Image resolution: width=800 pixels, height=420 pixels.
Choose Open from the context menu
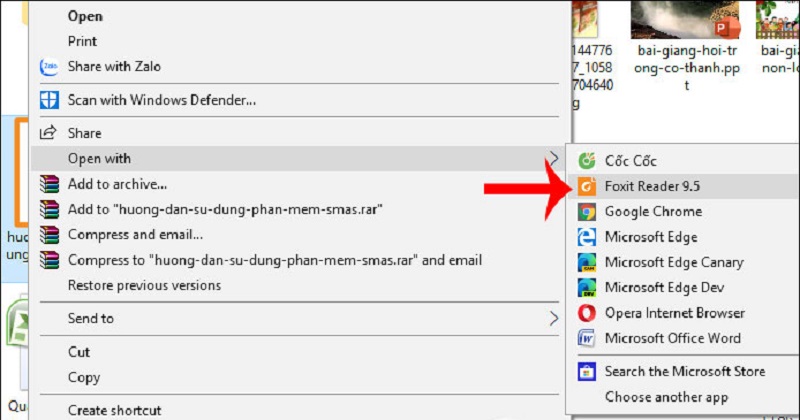coord(300,16)
